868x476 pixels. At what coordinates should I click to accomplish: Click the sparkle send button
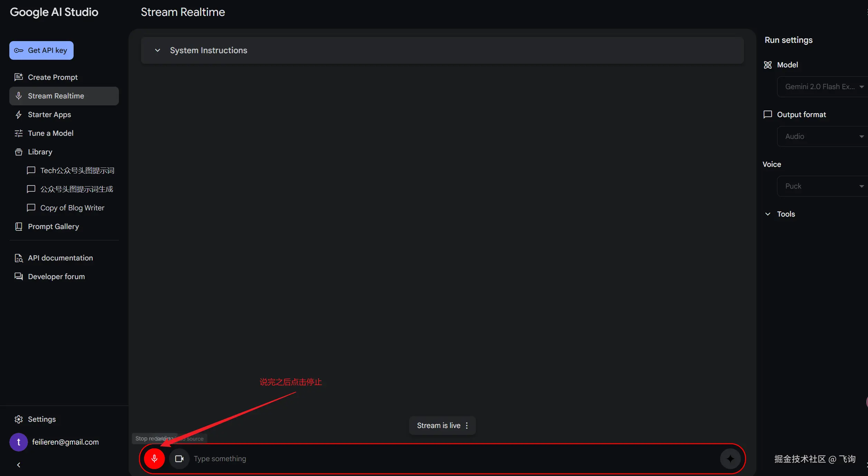click(x=730, y=458)
